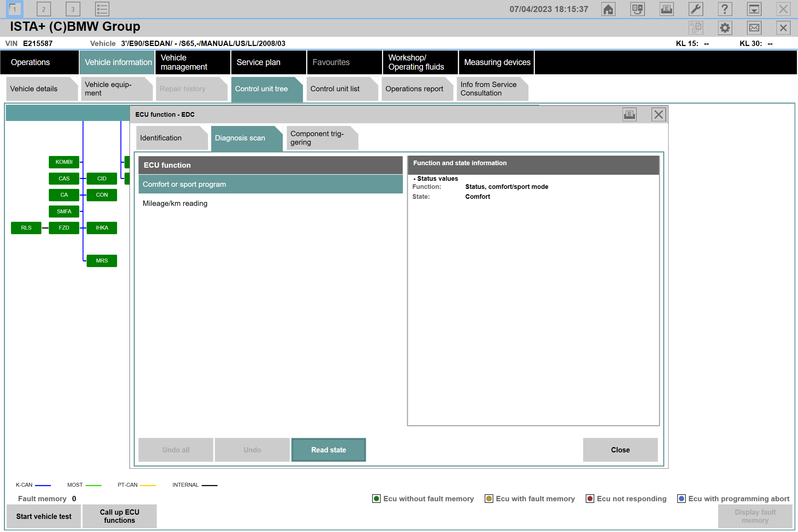Open Info from Service Consultation sub-tab

(x=492, y=89)
